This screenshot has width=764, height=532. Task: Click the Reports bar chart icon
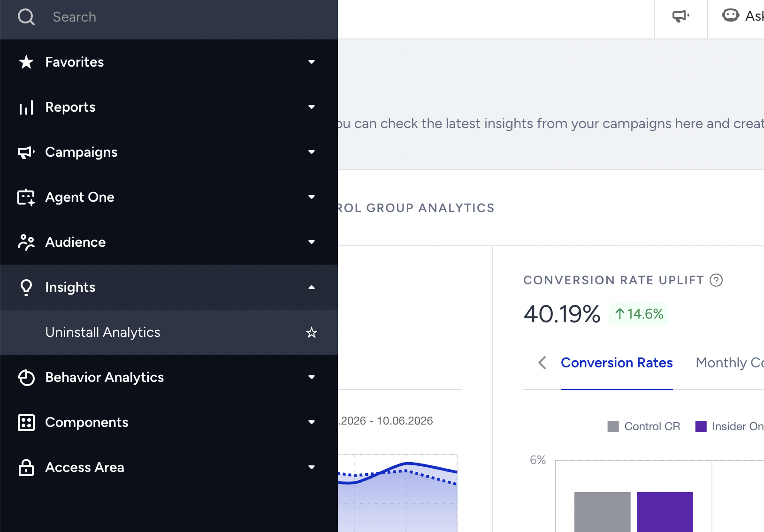pos(26,107)
